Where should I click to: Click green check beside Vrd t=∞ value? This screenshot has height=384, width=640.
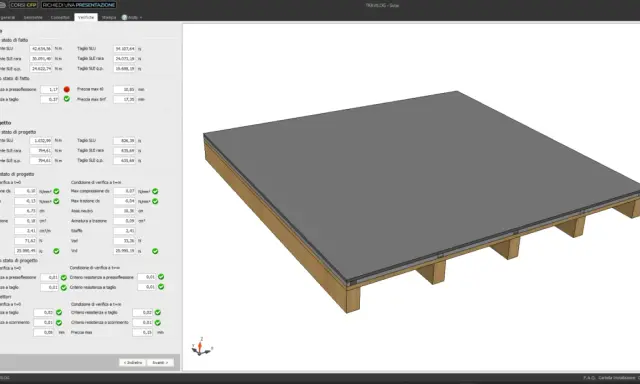(155, 251)
